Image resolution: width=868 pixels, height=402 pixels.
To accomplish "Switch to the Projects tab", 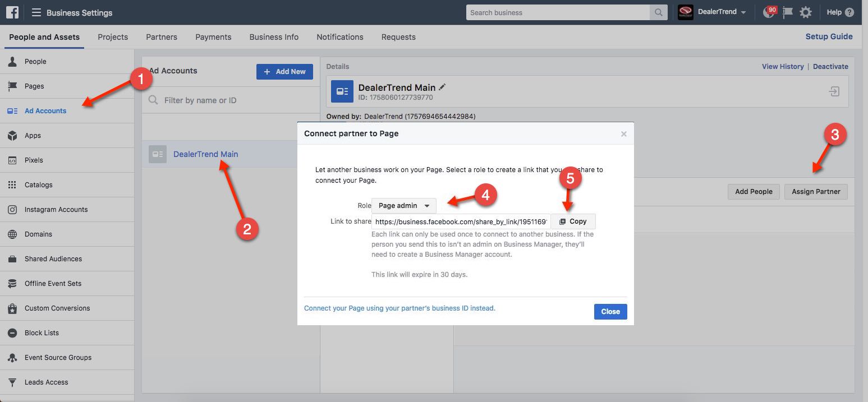I will click(x=113, y=37).
